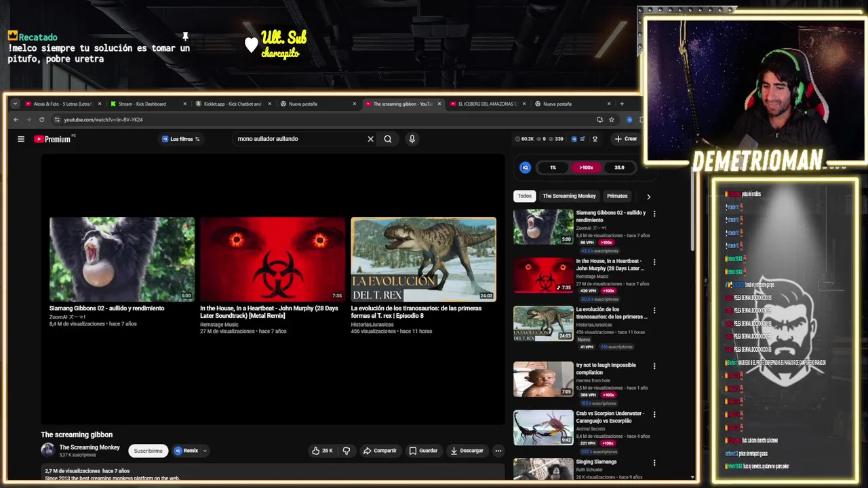Image resolution: width=868 pixels, height=488 pixels.
Task: Open options for Singing Siamangs sidebar video
Action: 654,463
